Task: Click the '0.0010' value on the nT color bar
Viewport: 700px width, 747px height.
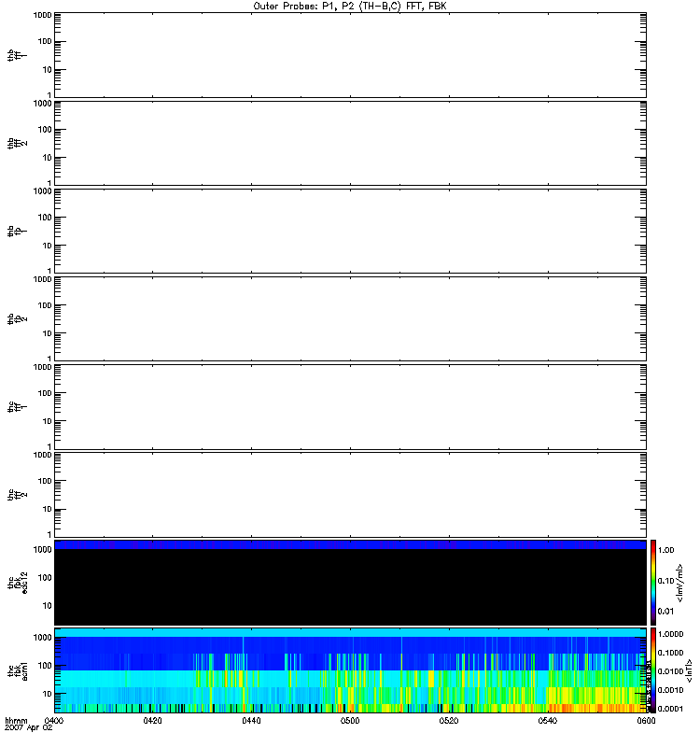Action: coord(670,690)
